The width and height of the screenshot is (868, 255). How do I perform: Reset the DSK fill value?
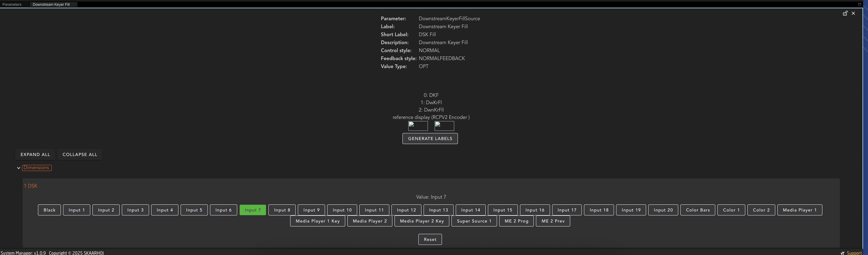pyautogui.click(x=430, y=239)
